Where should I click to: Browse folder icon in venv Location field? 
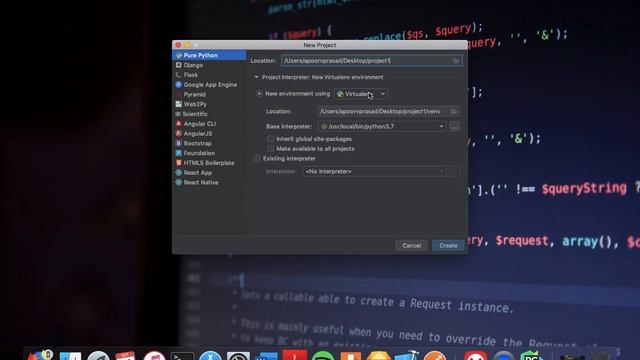point(453,111)
